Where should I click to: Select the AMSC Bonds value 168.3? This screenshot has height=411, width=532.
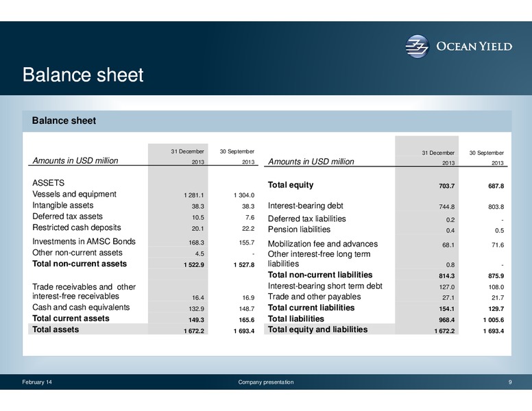tap(196, 242)
